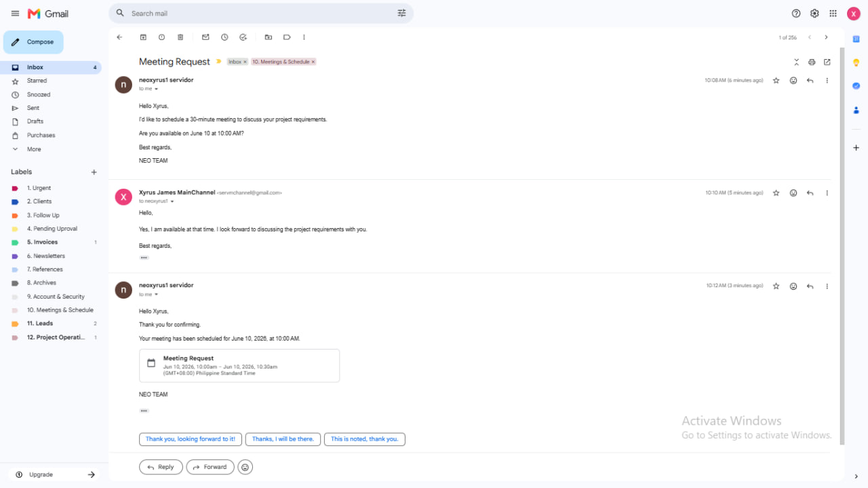Reply to the 10:08 AM message
The width and height of the screenshot is (868, 488).
(810, 80)
